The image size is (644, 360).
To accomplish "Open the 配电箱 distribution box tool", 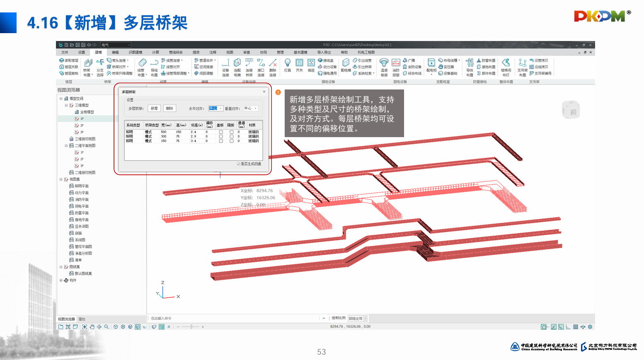I will [x=346, y=65].
